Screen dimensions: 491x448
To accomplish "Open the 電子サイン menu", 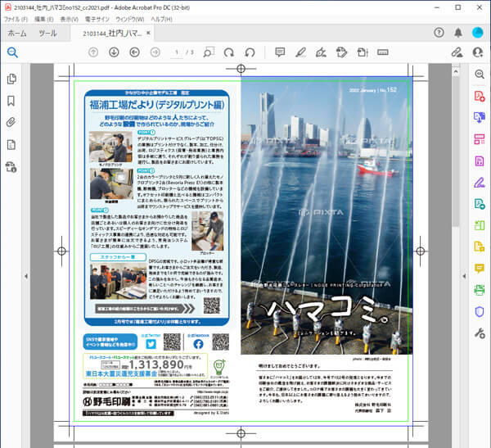I will (x=97, y=19).
